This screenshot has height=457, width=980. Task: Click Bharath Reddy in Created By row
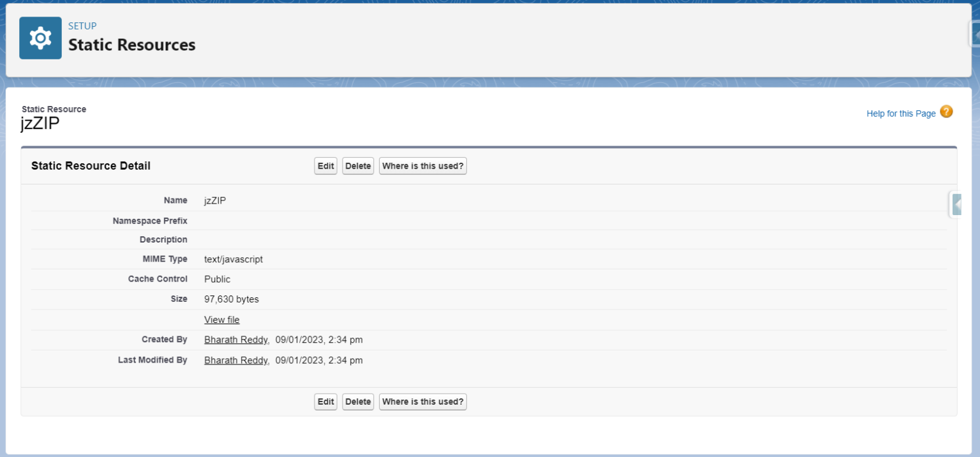tap(235, 339)
